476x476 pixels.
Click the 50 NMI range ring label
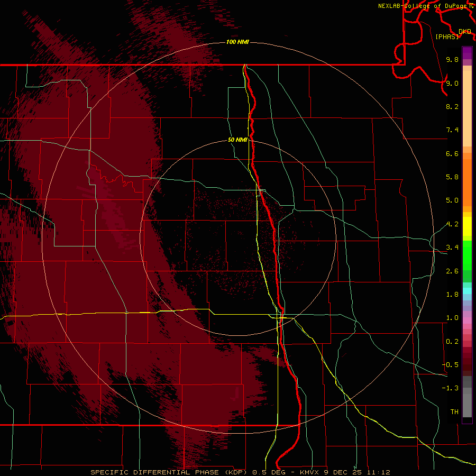click(237, 140)
